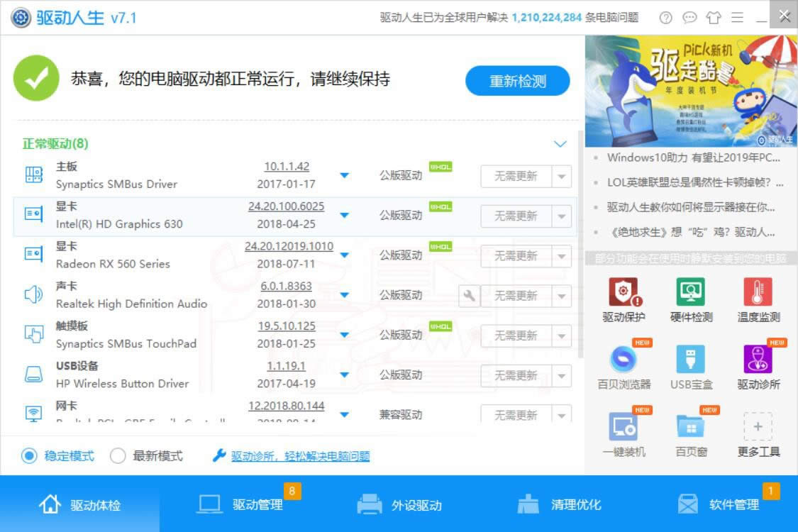Open 硬件检测 hardware detection tool
Viewport: 798px width, 532px height.
(x=691, y=300)
